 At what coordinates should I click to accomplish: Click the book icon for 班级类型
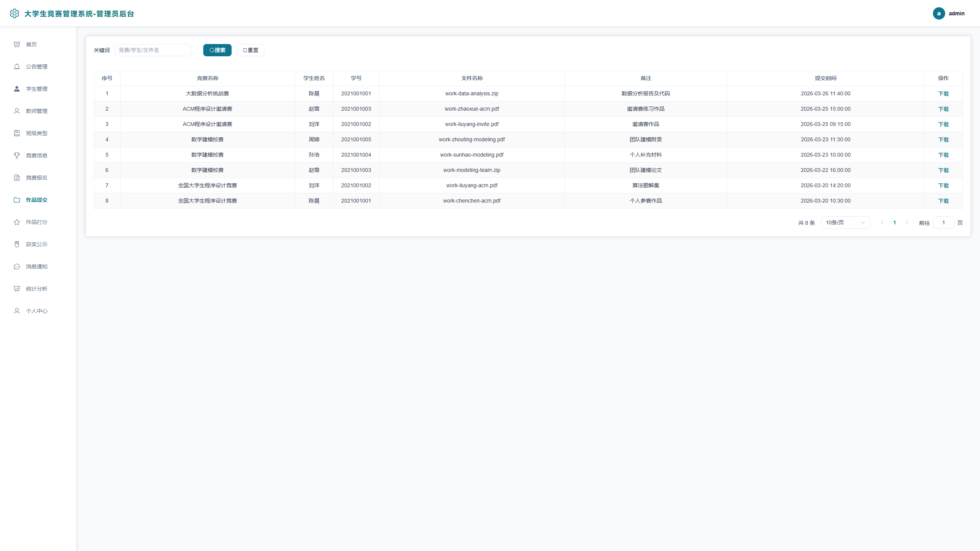pos(17,133)
